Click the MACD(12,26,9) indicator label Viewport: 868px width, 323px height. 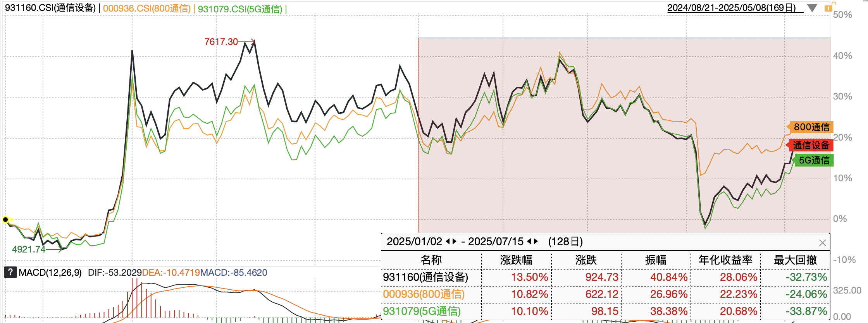tap(50, 273)
